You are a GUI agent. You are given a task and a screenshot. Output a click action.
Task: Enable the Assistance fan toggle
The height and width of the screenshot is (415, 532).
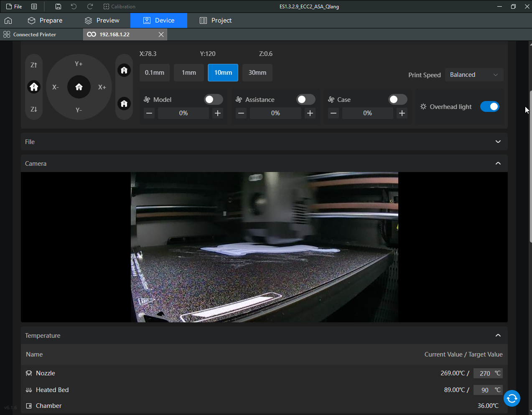tap(305, 99)
